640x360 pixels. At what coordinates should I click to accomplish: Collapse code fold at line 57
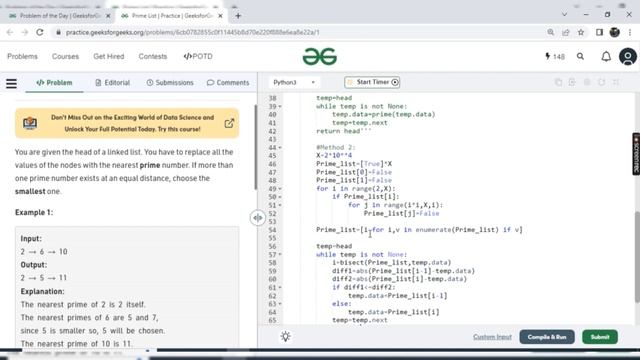(x=280, y=255)
